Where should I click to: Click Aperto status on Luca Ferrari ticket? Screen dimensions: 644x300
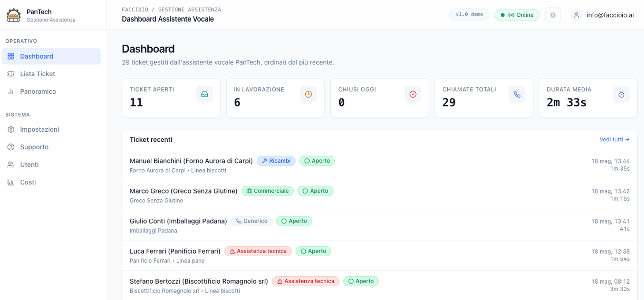click(x=313, y=251)
